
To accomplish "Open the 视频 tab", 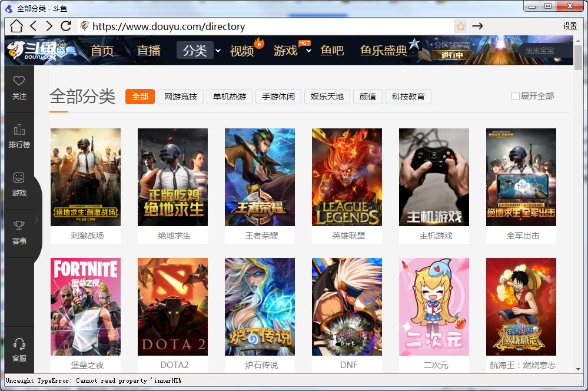I will pyautogui.click(x=242, y=50).
